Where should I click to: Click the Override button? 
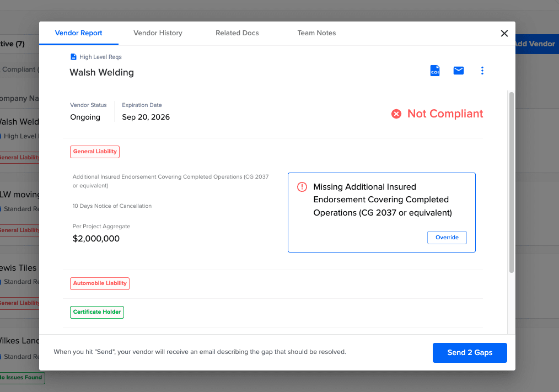(x=447, y=238)
